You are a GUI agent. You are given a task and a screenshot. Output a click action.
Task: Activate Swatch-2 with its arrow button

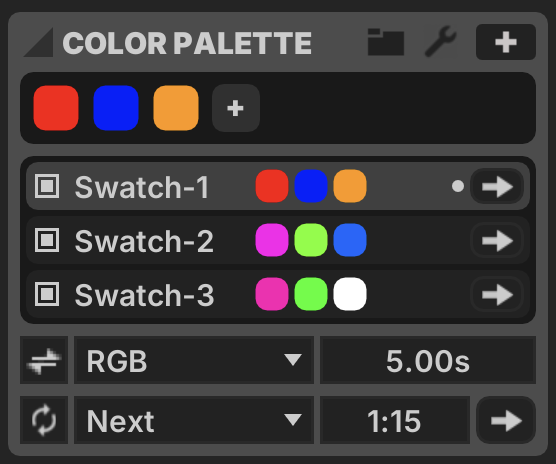(497, 241)
